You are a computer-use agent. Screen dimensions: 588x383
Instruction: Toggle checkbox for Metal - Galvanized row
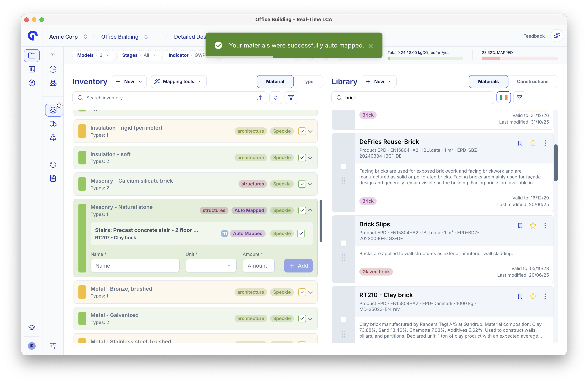[x=302, y=318]
